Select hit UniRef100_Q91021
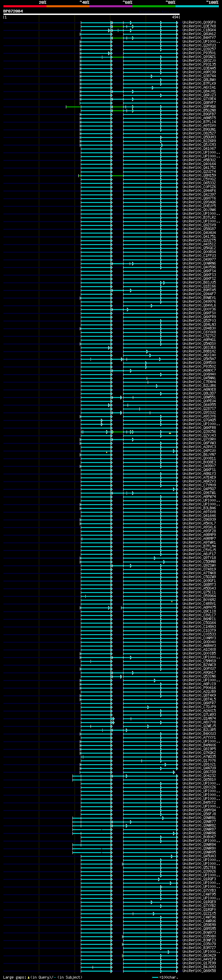The image size is (222, 980). [199, 764]
